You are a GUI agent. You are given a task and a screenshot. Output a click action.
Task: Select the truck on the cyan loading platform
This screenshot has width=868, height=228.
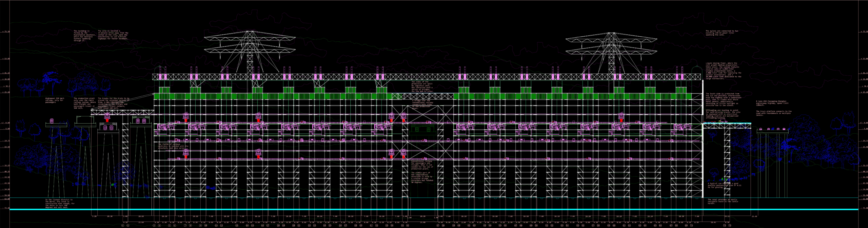[x=723, y=121]
